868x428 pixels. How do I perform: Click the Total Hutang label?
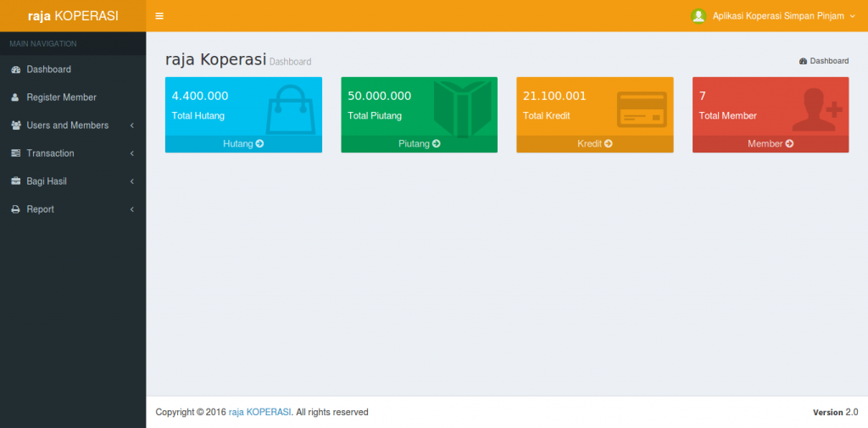coord(198,116)
